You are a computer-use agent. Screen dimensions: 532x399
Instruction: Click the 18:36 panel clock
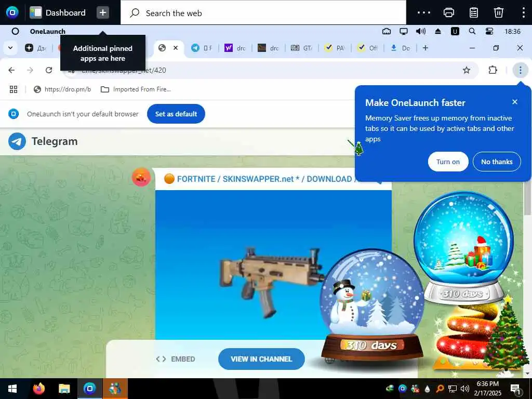click(x=512, y=31)
